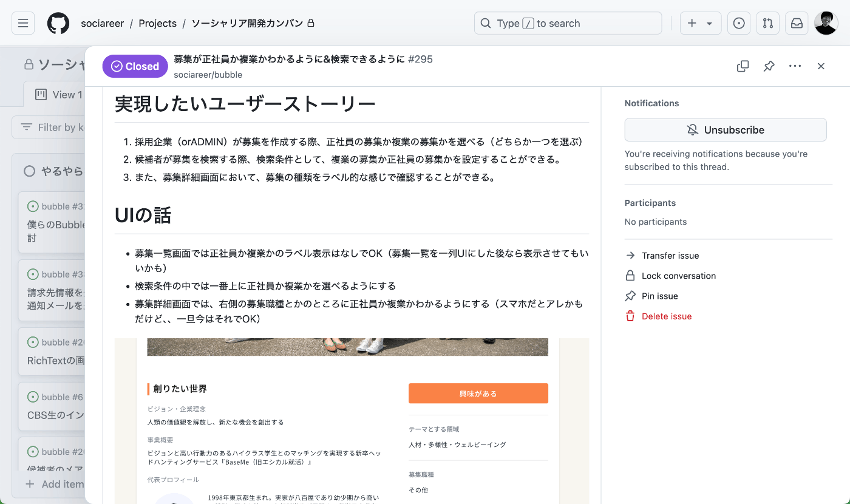Screen dimensions: 850x504
Task: Open the Projects breadcrumb link
Action: pos(158,23)
